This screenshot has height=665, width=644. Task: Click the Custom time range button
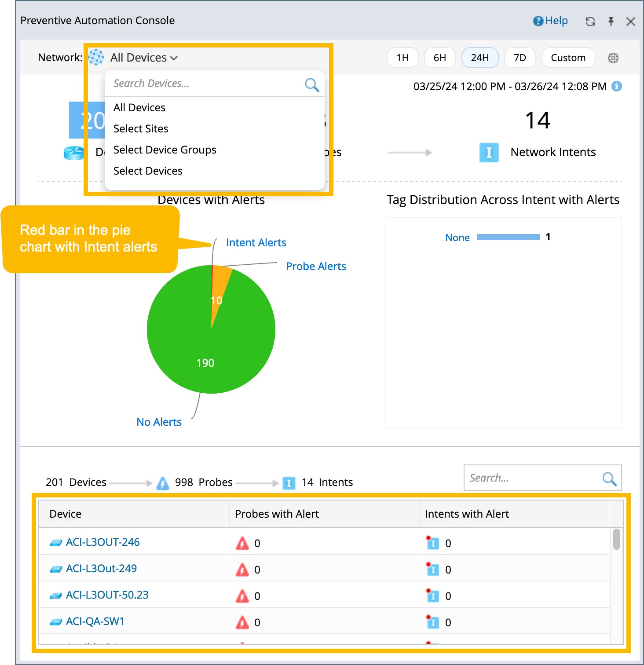tap(568, 58)
